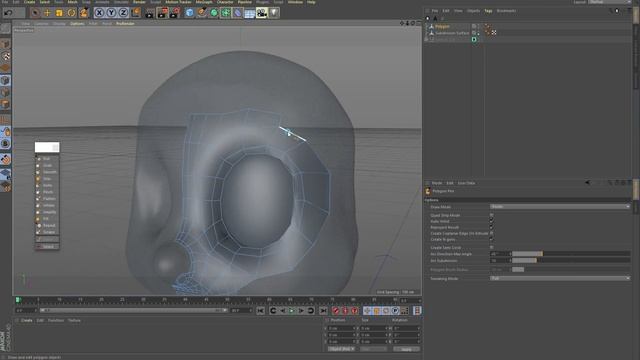Click the Apply button in Coordinates panel
Screen dimensions: 640x360
[406, 349]
